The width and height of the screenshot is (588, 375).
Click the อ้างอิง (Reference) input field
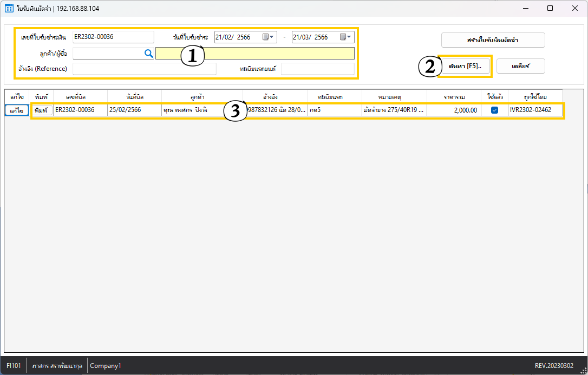144,69
